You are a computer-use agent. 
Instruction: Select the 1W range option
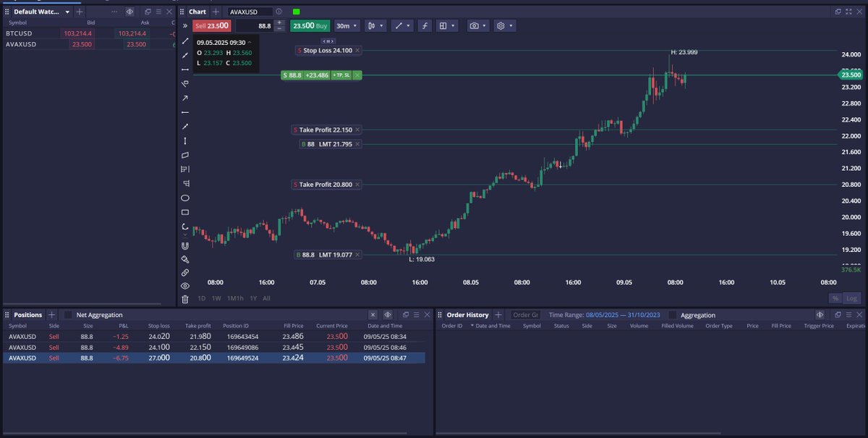click(x=216, y=298)
